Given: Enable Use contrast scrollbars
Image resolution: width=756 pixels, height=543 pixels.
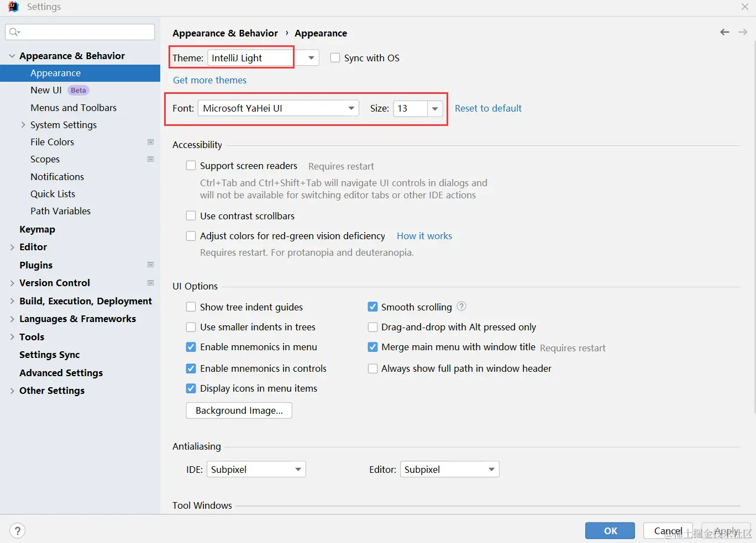Looking at the screenshot, I should 191,215.
